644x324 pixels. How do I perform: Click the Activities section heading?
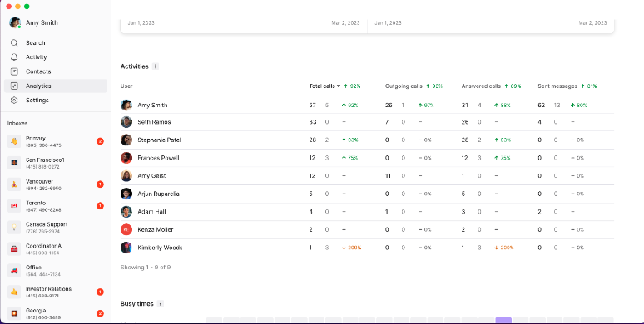(x=134, y=66)
